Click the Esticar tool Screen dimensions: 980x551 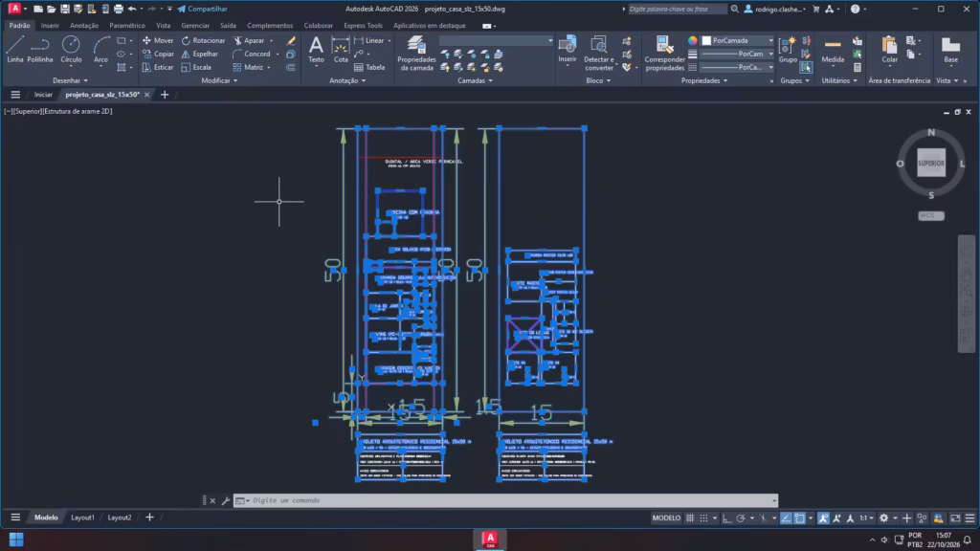pos(158,67)
